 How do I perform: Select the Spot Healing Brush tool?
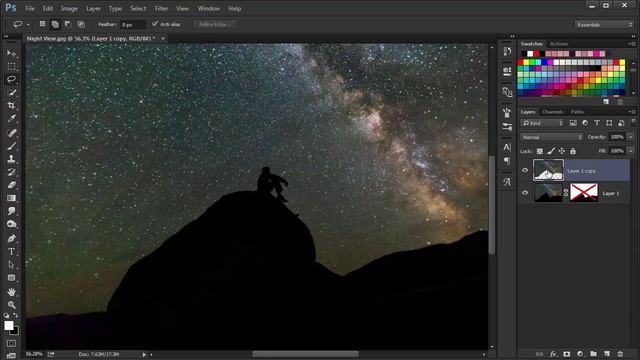[11, 133]
